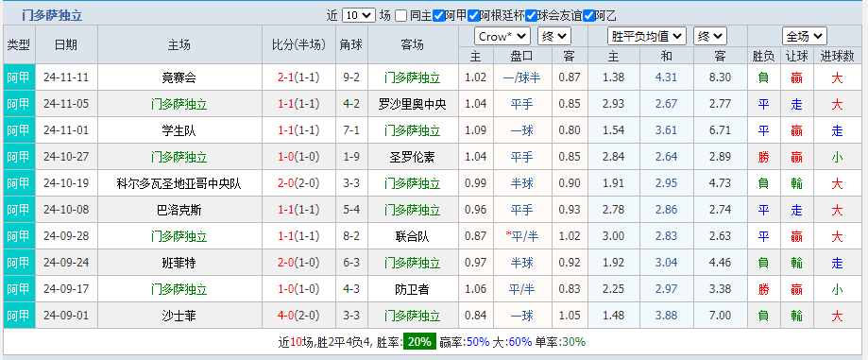The width and height of the screenshot is (868, 360).
Task: Click the 日期 column header
Action: point(66,44)
